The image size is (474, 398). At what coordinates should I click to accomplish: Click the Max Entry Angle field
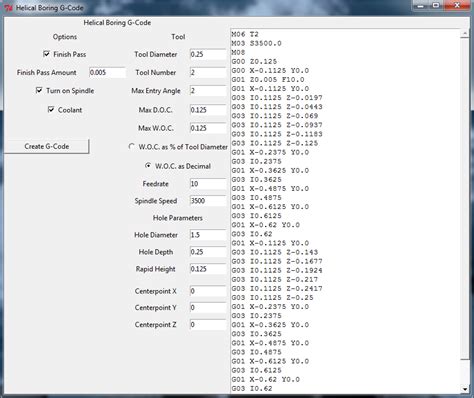(208, 91)
